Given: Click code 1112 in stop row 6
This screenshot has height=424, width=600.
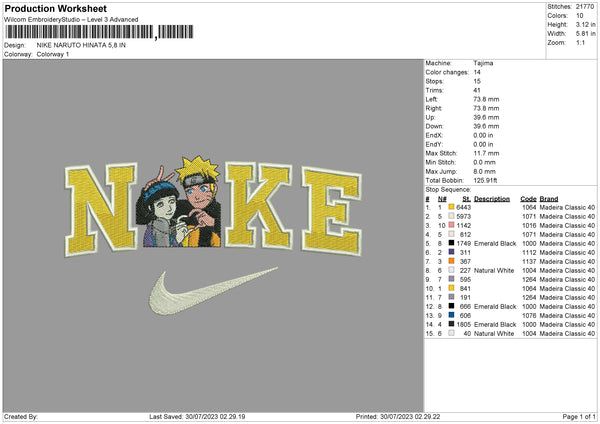Looking at the screenshot, I should [x=529, y=252].
